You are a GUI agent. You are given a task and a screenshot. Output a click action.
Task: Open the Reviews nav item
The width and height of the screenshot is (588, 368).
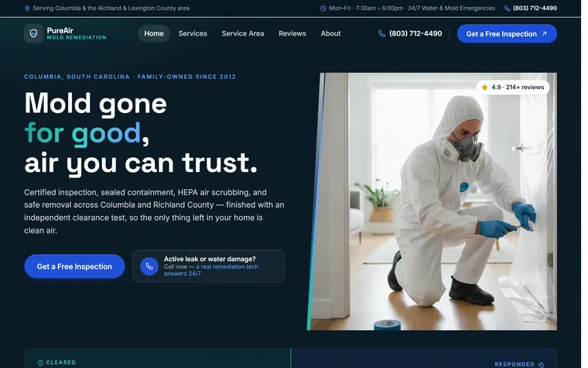click(x=292, y=34)
